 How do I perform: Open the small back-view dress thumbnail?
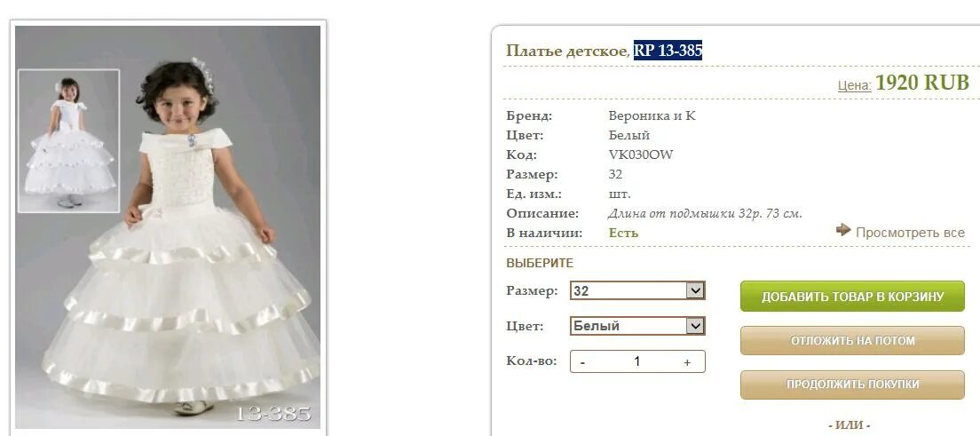click(68, 141)
